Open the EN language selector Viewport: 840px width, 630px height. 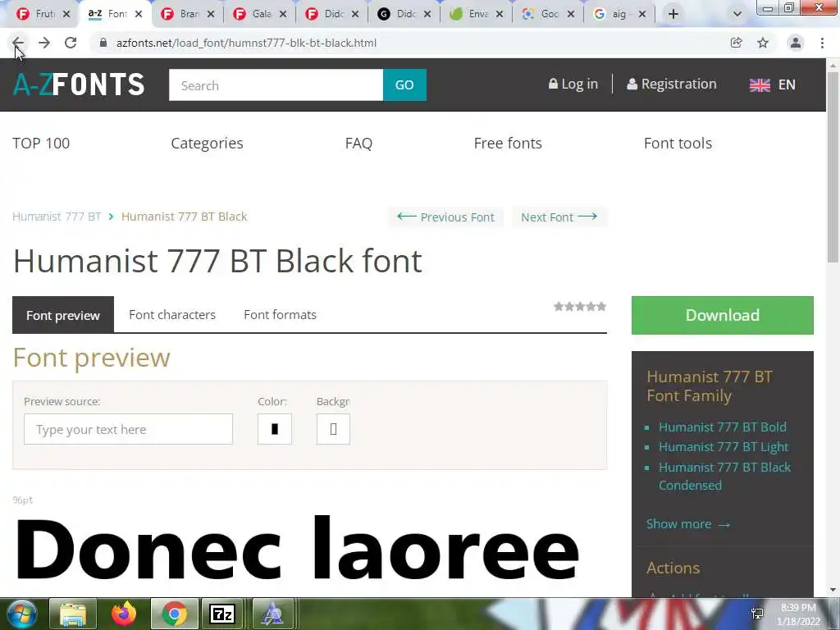coord(772,84)
